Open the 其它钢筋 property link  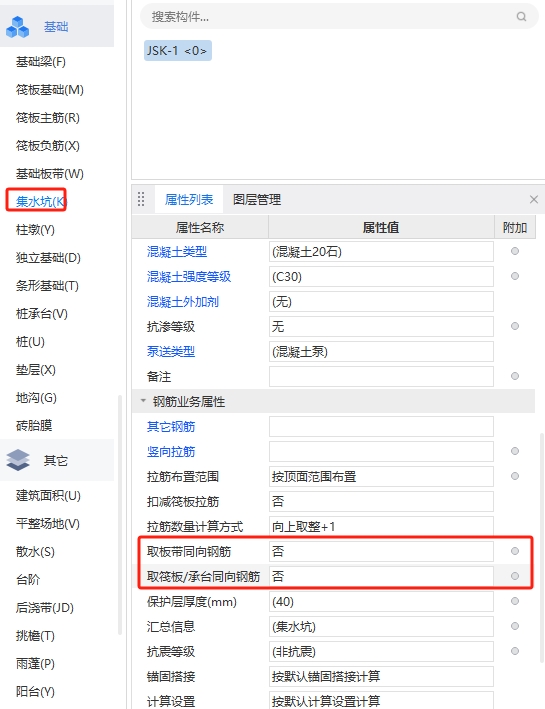pos(171,426)
